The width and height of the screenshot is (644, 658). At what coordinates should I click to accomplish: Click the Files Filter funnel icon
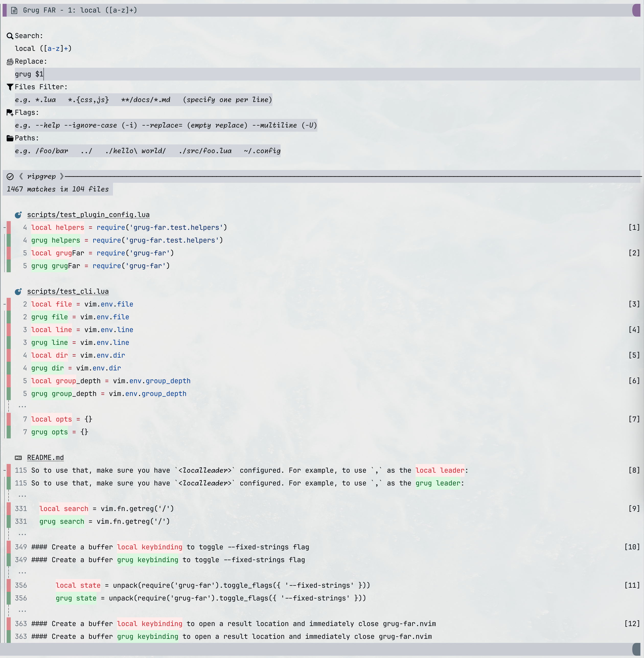pos(10,87)
